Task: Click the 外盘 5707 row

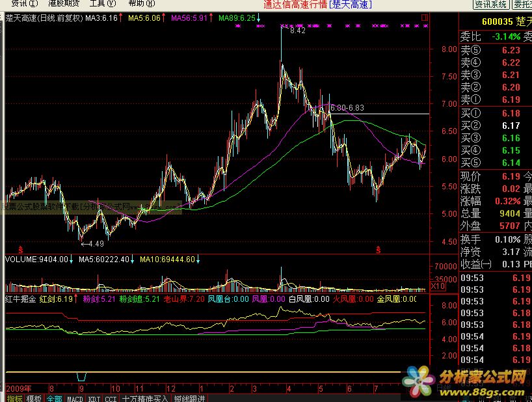Action: 496,226
